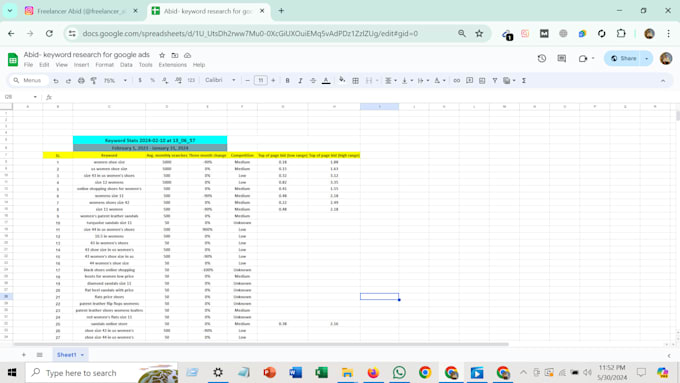Open the vertical align dropdown
This screenshot has width=680, height=383.
(x=407, y=81)
